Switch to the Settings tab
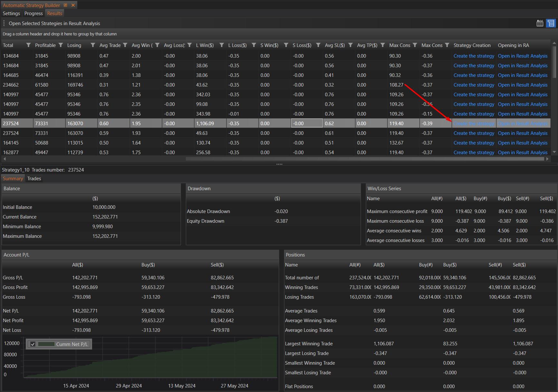Viewport: 558px width, 392px height. click(11, 14)
